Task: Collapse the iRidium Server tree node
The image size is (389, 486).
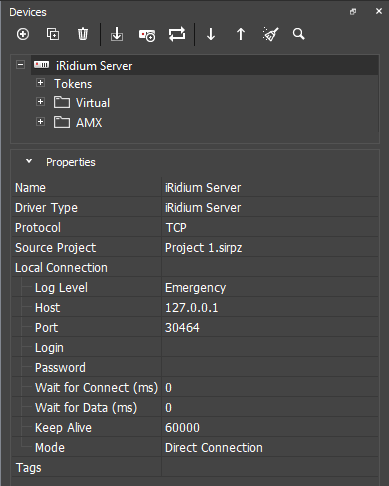Action: tap(20, 65)
